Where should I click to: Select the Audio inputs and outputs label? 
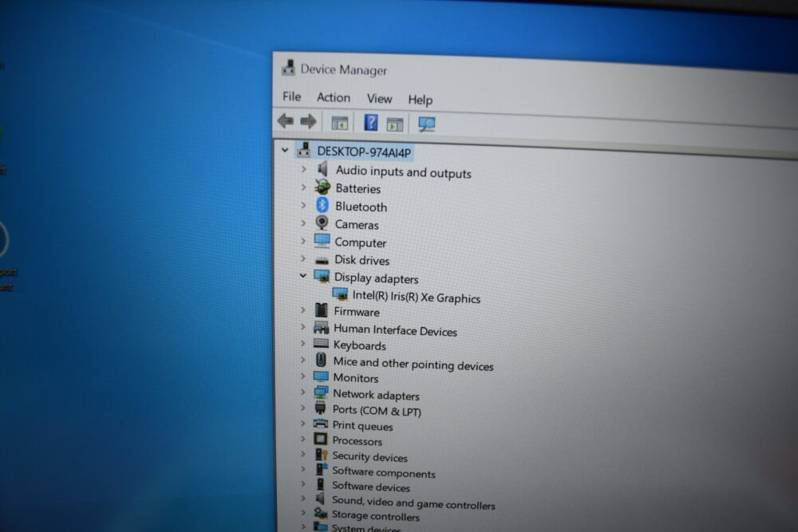click(x=403, y=172)
